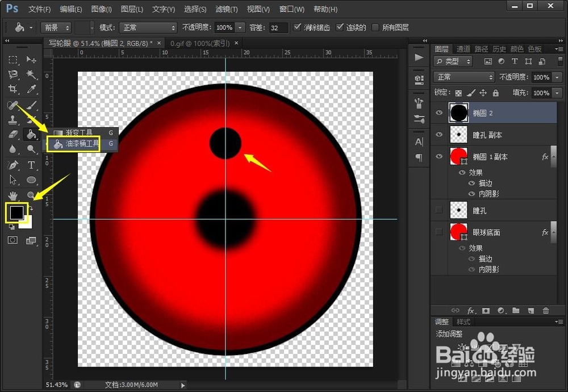Screen dimensions: 568x392
Task: Switch to the 历史 tab
Action: [499, 49]
